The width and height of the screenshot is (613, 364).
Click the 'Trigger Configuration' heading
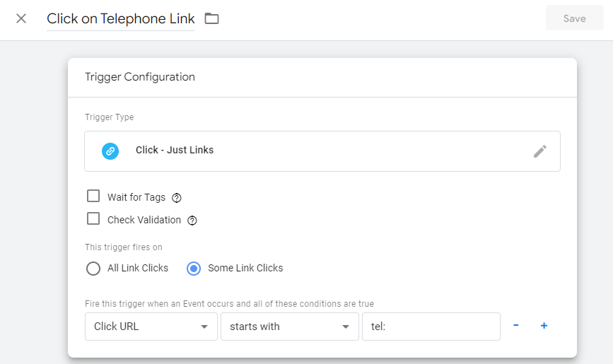click(140, 77)
